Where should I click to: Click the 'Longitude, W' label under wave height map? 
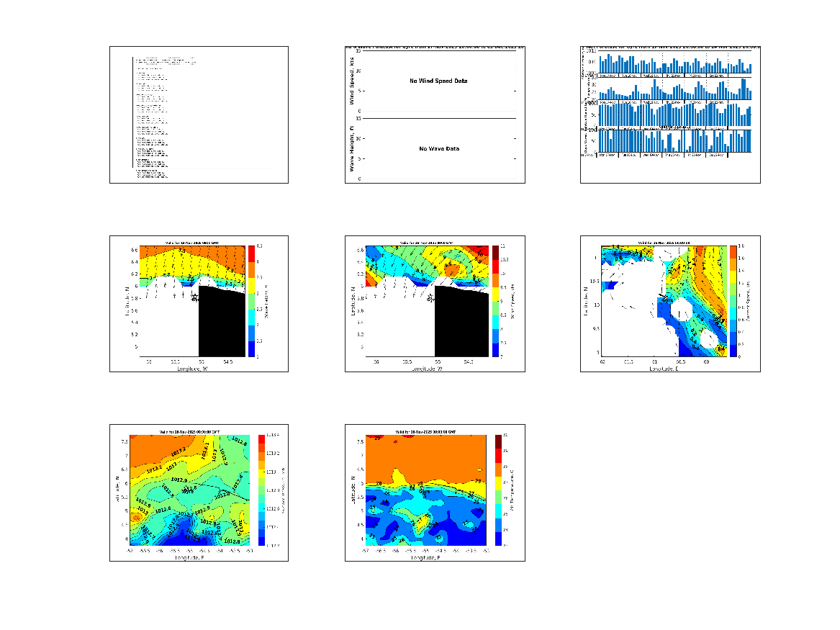tap(193, 369)
